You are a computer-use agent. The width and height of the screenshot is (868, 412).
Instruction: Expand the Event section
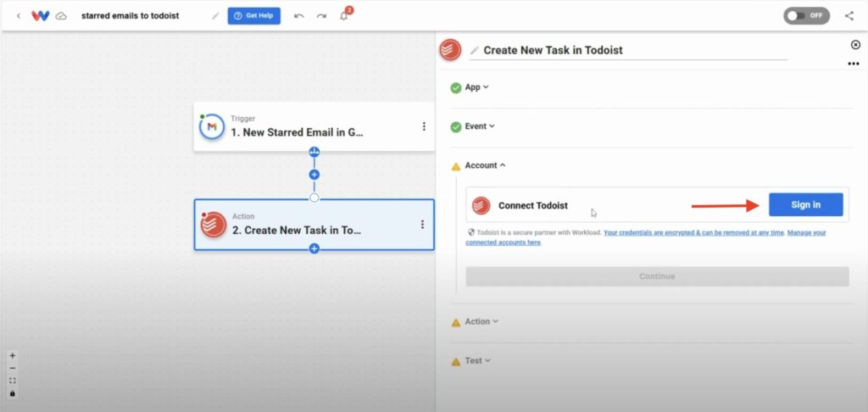tap(480, 126)
